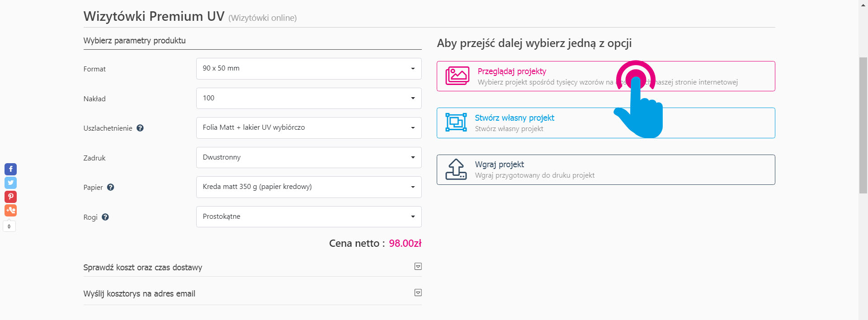Click the orange add-share icon in sidebar

10,210
